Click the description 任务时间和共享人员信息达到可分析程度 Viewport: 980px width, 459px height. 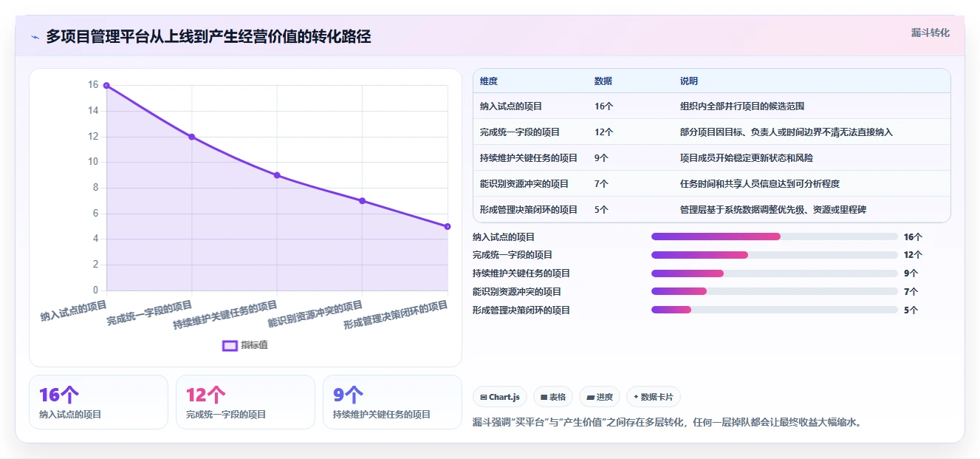[x=760, y=184]
